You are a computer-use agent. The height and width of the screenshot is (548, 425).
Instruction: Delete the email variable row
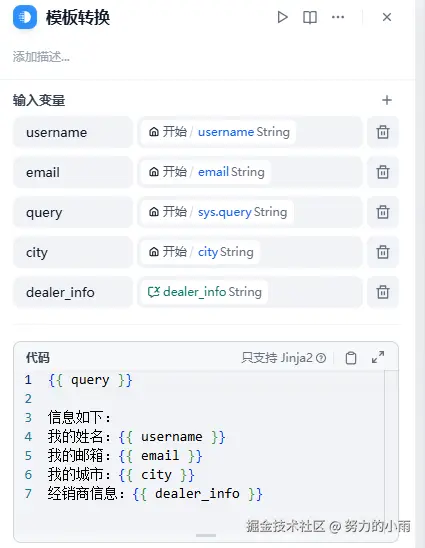[x=383, y=172]
